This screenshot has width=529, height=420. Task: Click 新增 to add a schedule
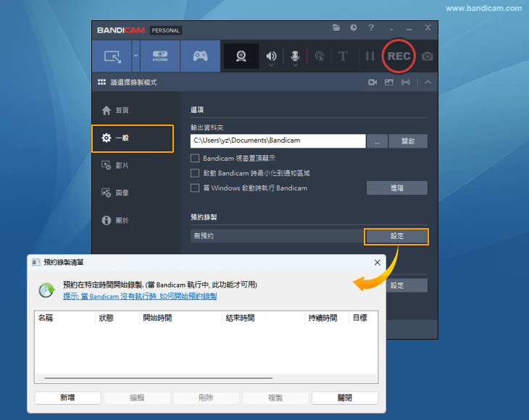tap(67, 398)
